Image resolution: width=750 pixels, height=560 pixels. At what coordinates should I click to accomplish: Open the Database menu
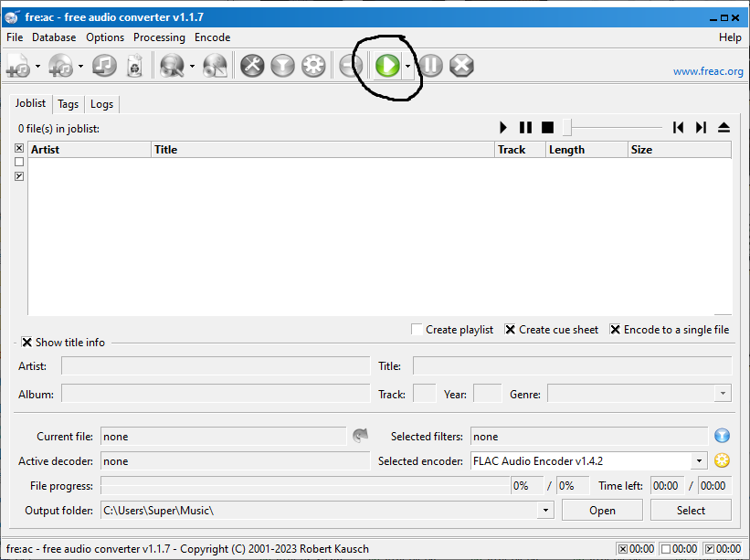click(x=54, y=37)
